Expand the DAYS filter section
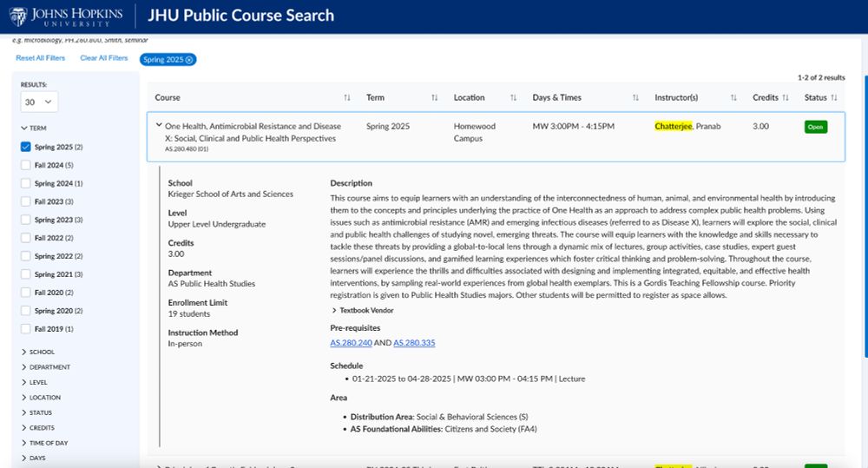 [33, 458]
